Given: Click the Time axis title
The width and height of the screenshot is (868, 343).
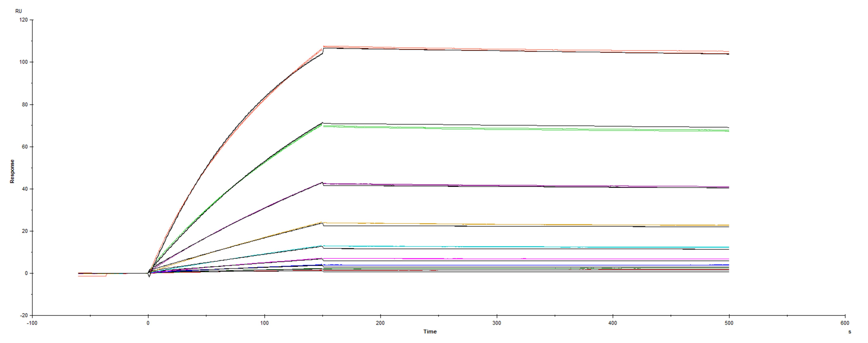Looking at the screenshot, I should [431, 331].
